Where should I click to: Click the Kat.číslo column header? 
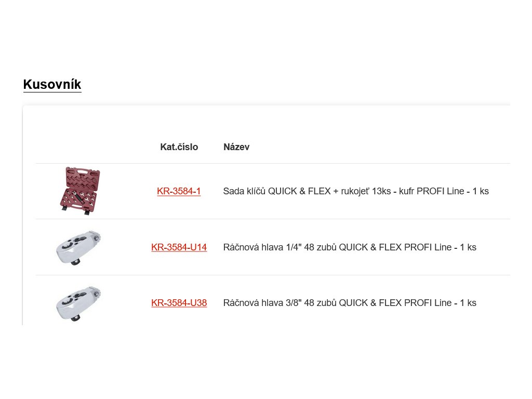[x=179, y=147]
